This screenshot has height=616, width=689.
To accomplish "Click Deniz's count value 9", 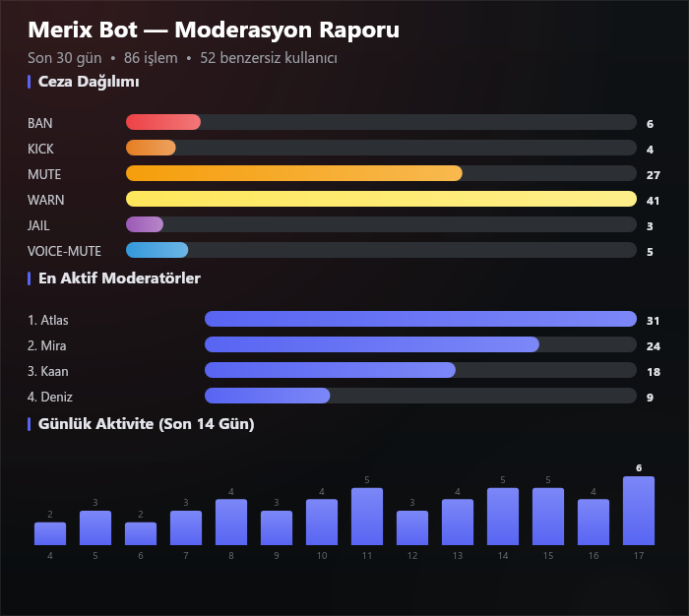I will (650, 398).
